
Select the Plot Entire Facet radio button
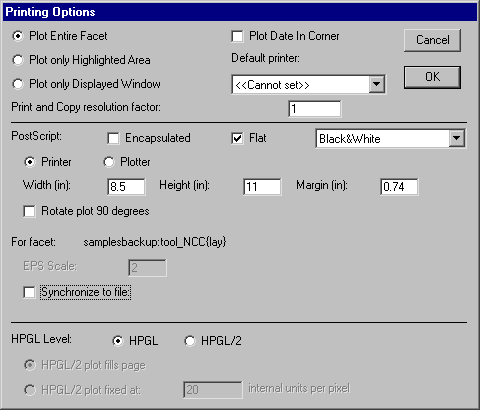(18, 36)
